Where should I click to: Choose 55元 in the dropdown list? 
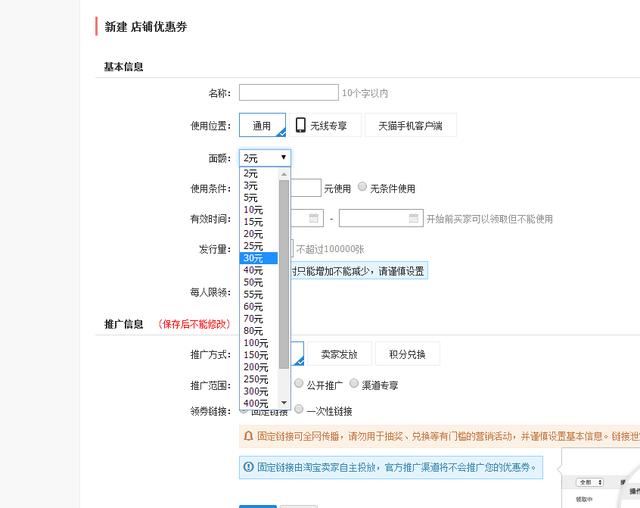(258, 294)
